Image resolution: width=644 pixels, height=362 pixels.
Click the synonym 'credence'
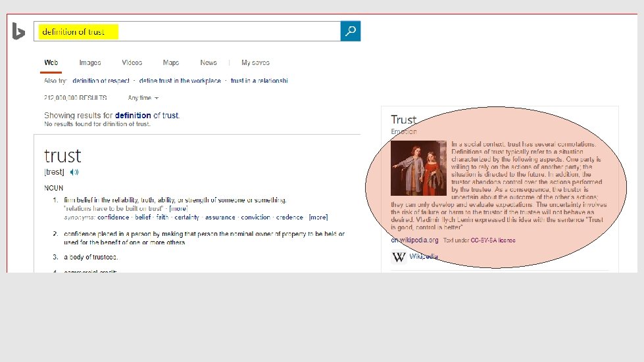289,217
